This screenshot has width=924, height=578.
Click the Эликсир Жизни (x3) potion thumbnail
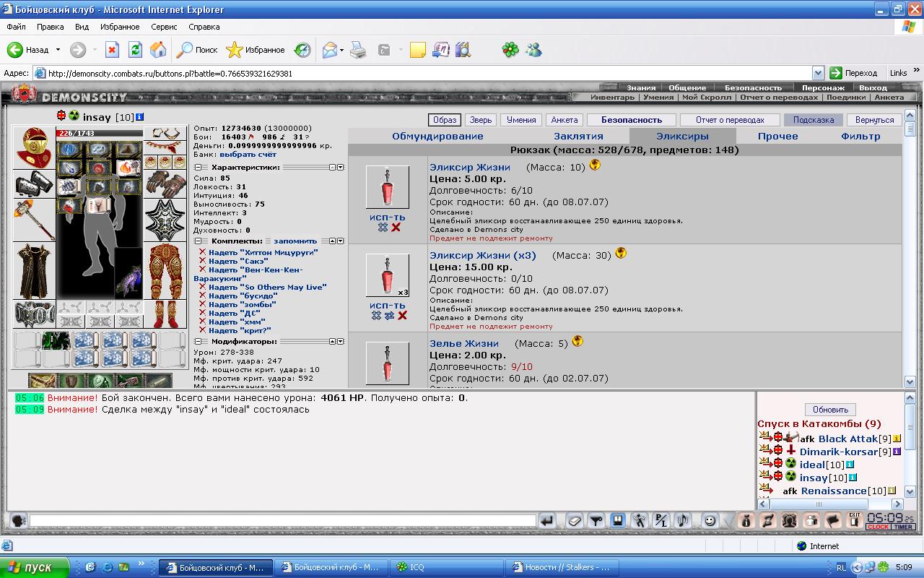coord(388,275)
